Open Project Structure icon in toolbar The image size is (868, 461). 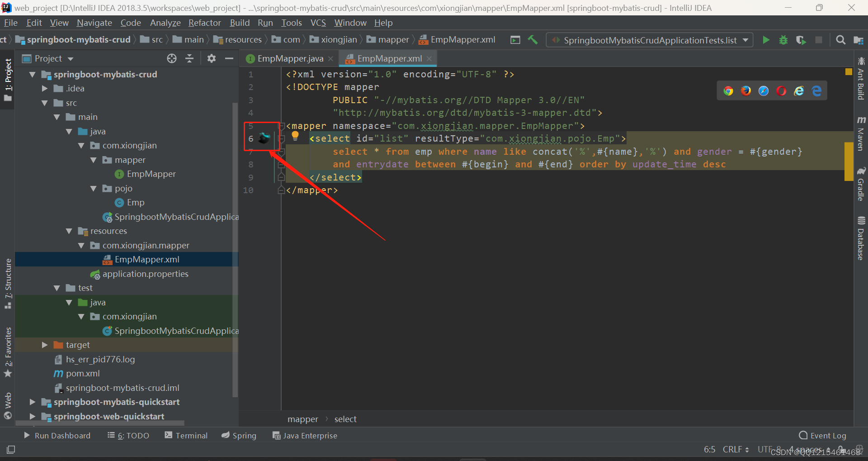click(x=858, y=40)
